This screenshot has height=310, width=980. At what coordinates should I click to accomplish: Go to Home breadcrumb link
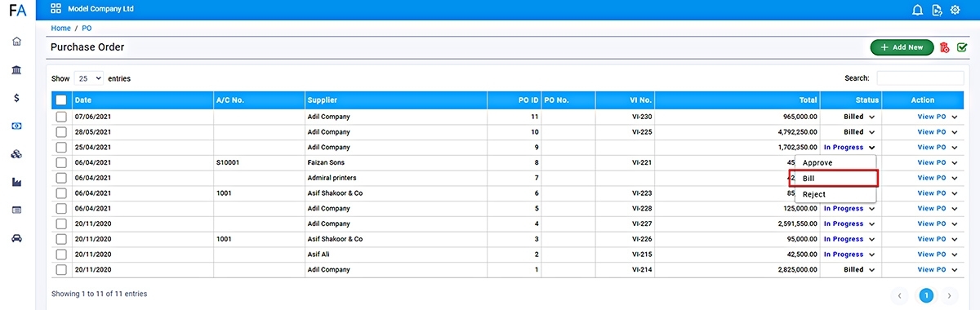(x=60, y=29)
